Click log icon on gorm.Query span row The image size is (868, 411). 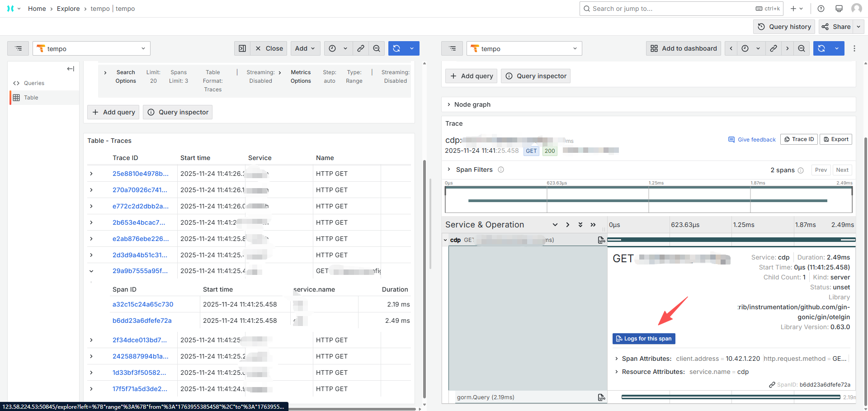tap(601, 397)
